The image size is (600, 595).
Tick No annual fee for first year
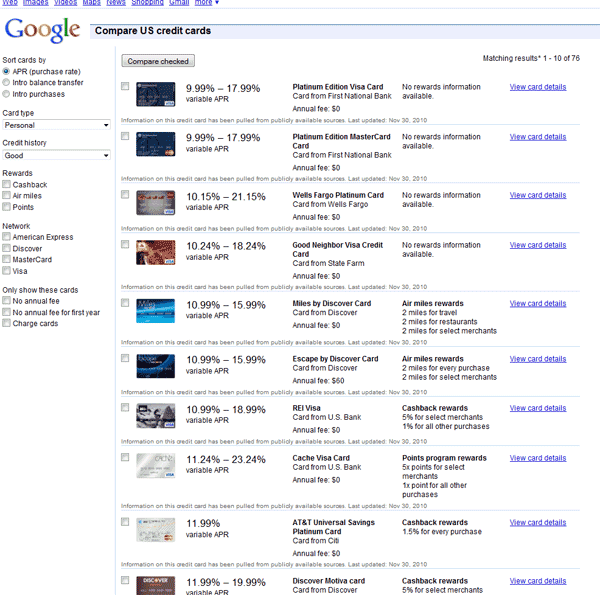click(x=6, y=312)
